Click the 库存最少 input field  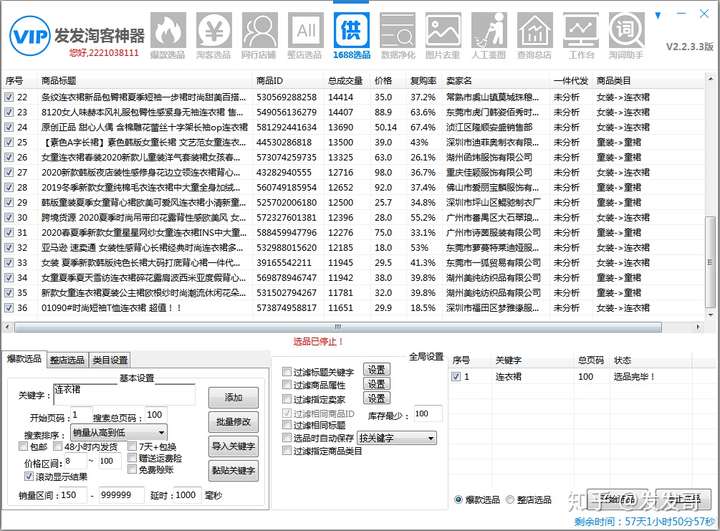428,414
